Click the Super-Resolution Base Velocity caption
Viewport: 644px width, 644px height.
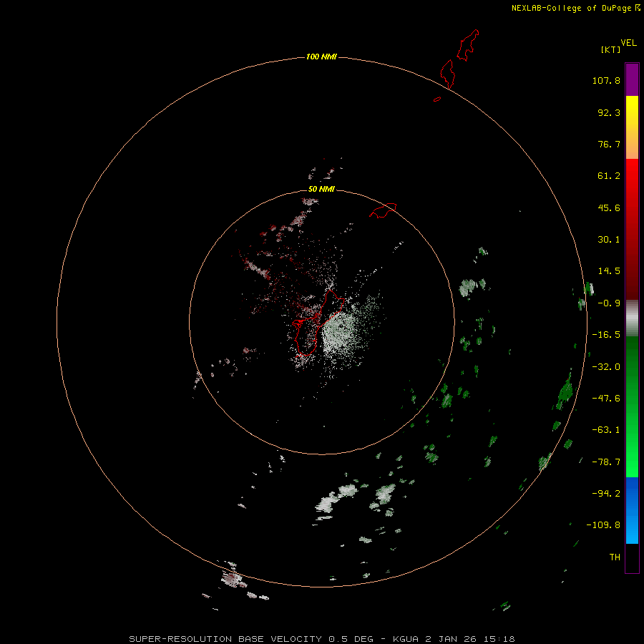[321, 639]
